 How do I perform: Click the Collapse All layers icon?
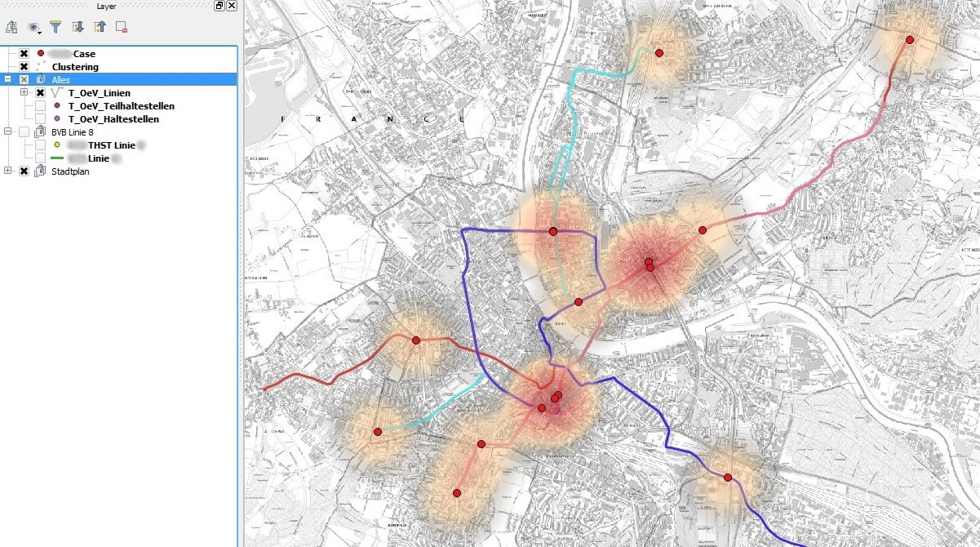click(100, 27)
